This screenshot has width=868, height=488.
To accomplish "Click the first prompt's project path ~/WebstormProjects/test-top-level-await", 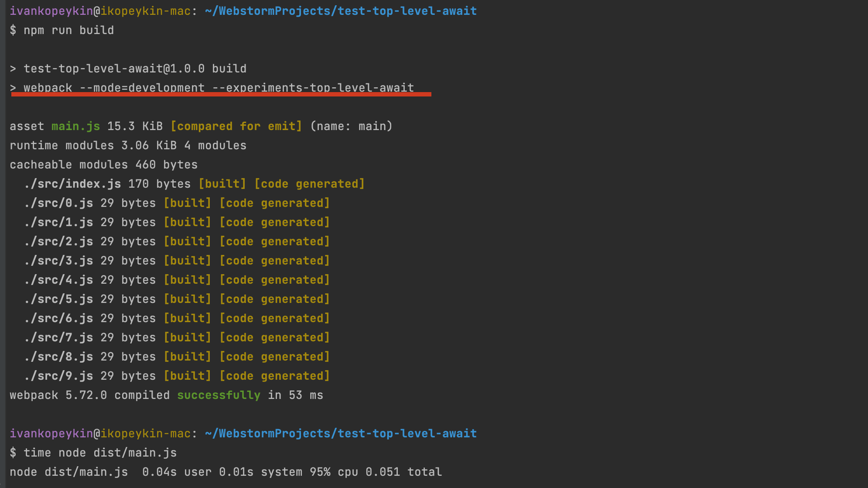I will [x=341, y=11].
